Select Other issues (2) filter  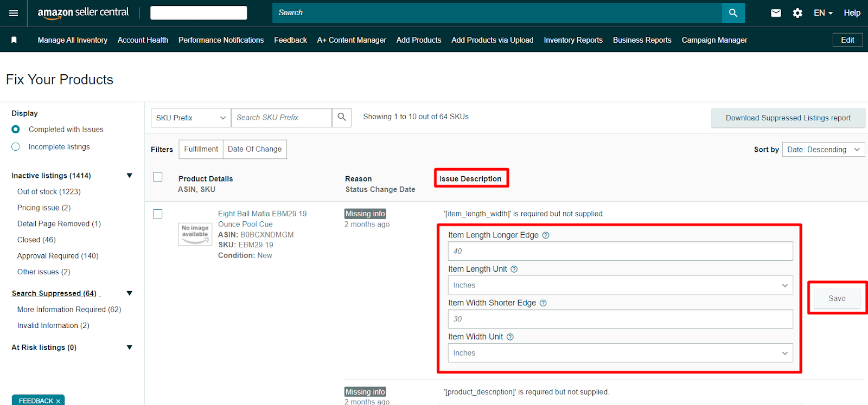coord(44,272)
